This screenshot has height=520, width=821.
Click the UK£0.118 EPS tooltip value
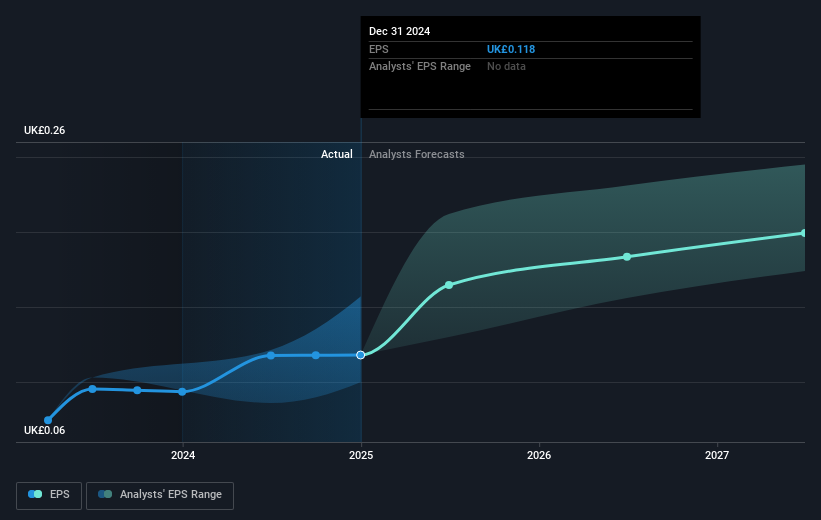511,49
